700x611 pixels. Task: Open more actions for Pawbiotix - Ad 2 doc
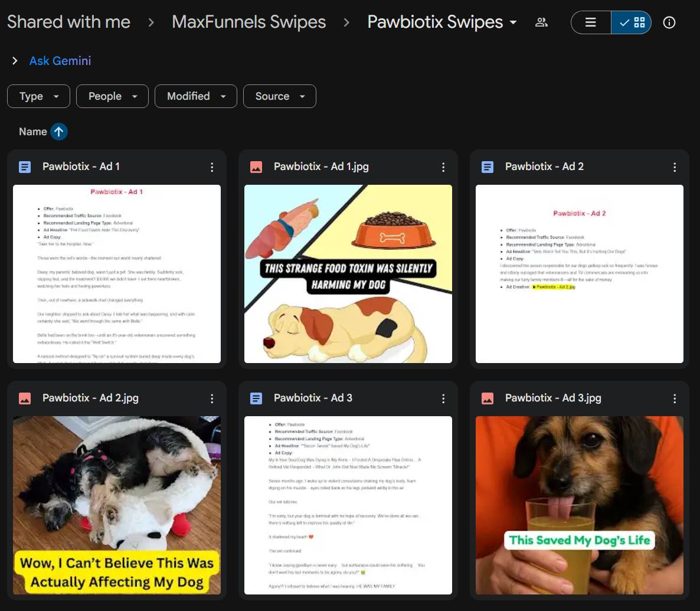pos(675,167)
